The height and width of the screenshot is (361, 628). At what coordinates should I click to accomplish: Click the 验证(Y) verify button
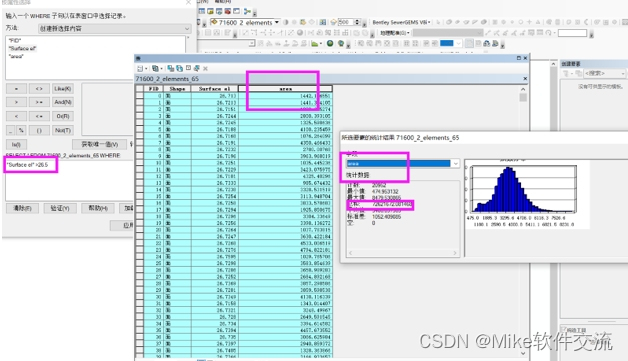coord(60,208)
